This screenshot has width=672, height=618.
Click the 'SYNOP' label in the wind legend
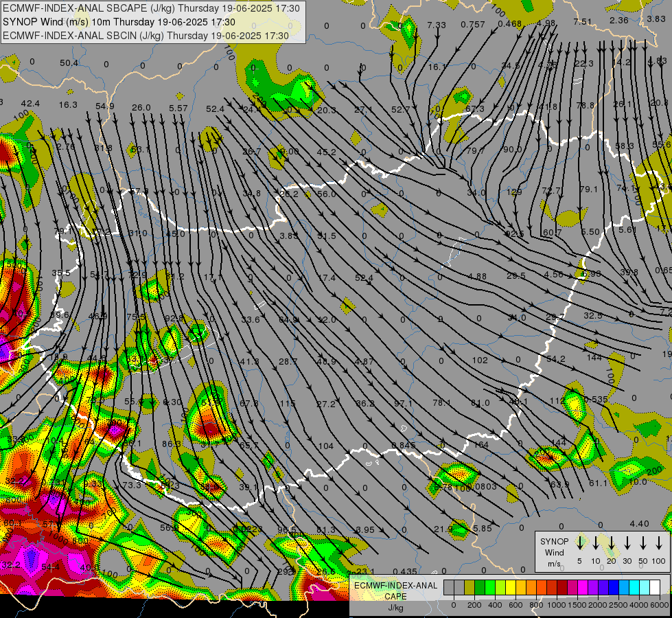click(554, 542)
